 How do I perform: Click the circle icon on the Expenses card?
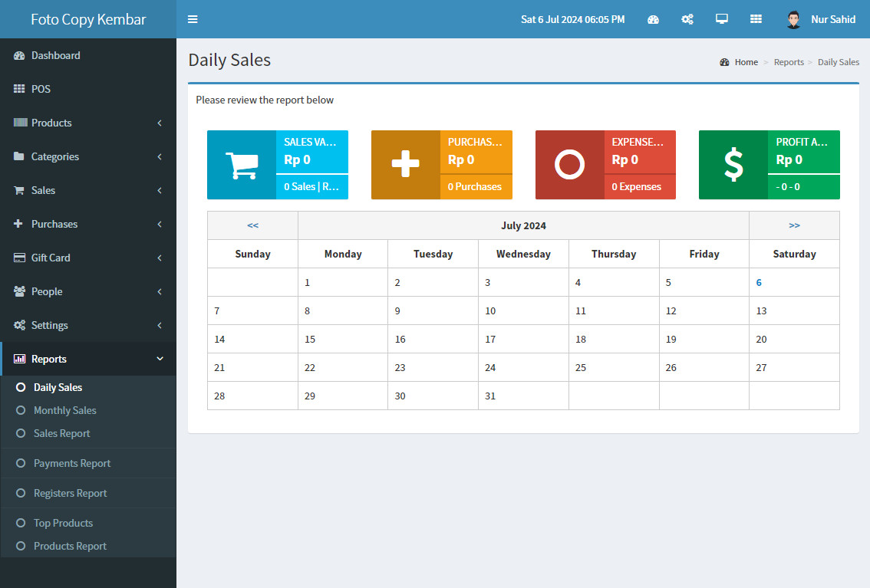pos(569,164)
